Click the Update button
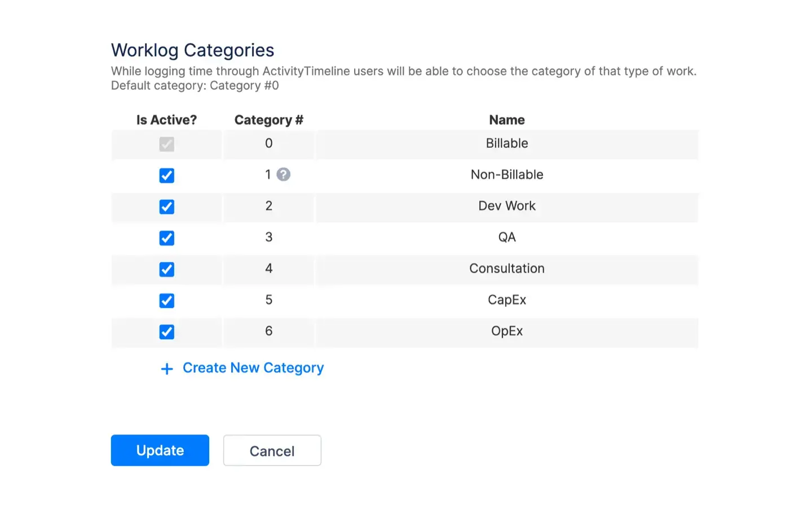The width and height of the screenshot is (812, 509). point(160,450)
